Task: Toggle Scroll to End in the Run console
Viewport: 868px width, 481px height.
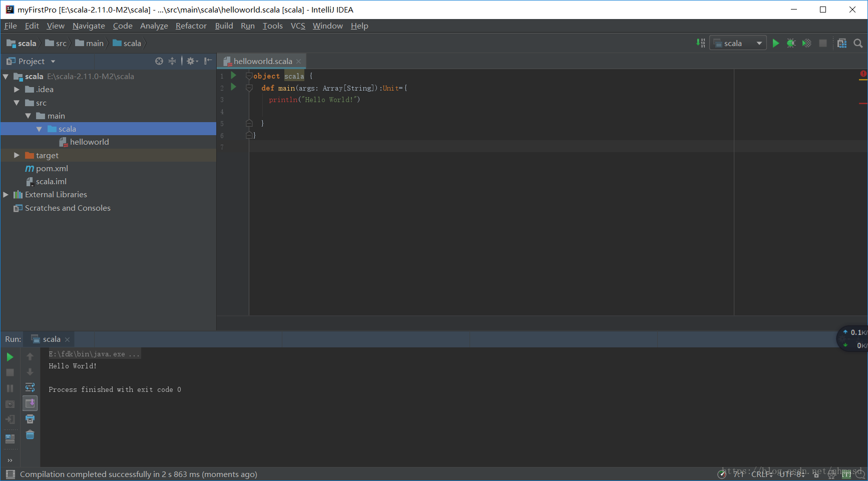Action: click(x=30, y=403)
